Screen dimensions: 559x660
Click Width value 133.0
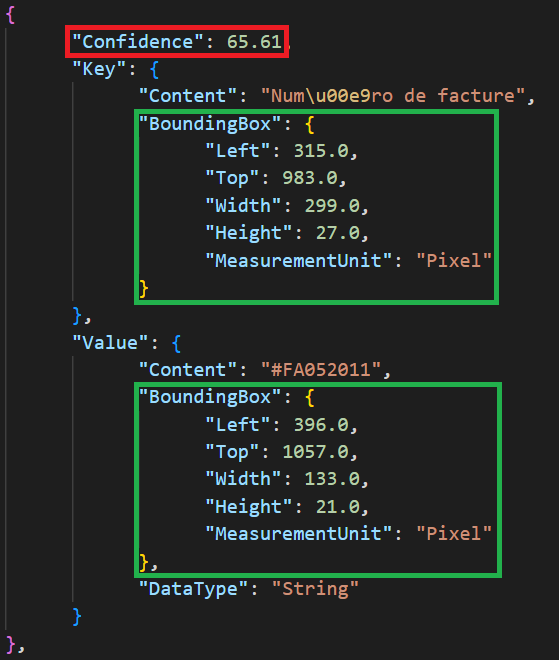pos(332,479)
